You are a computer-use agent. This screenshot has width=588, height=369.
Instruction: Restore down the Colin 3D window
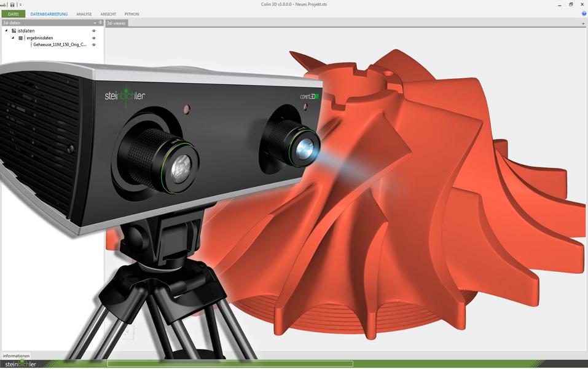click(571, 4)
